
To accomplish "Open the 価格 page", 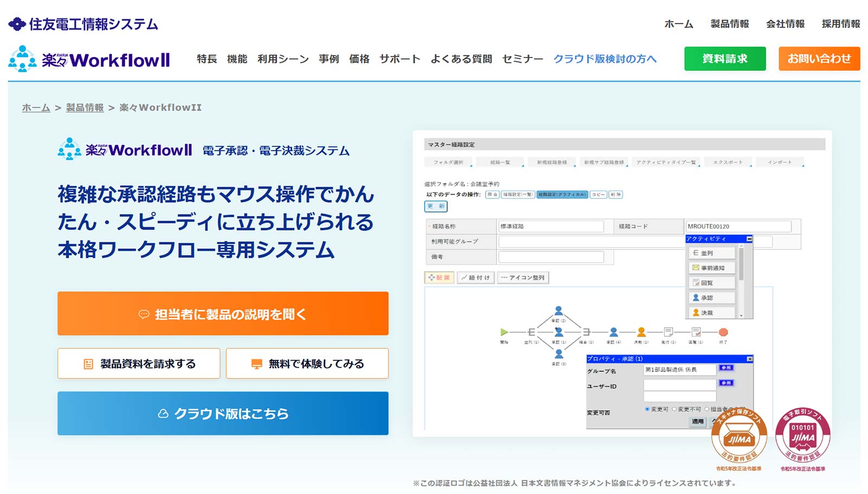I will click(x=359, y=59).
